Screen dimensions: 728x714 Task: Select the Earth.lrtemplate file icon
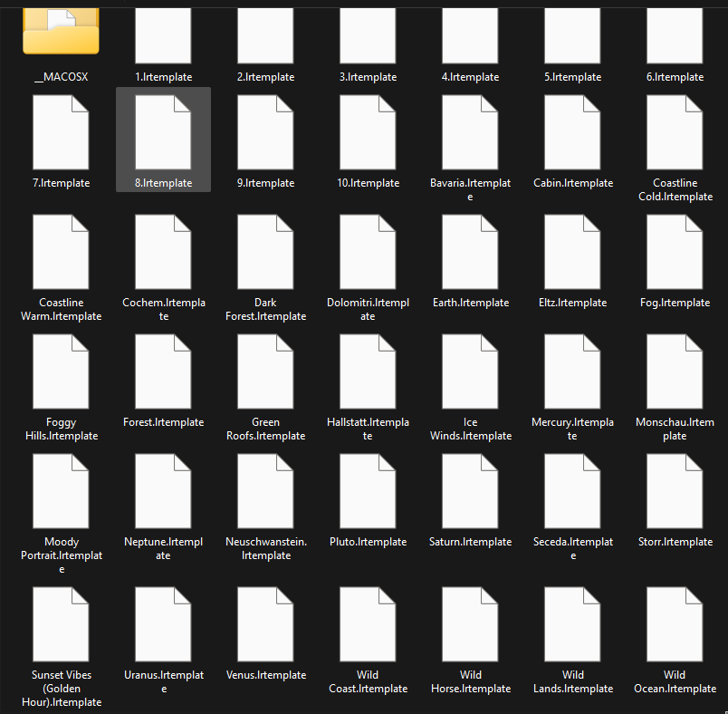(x=470, y=252)
